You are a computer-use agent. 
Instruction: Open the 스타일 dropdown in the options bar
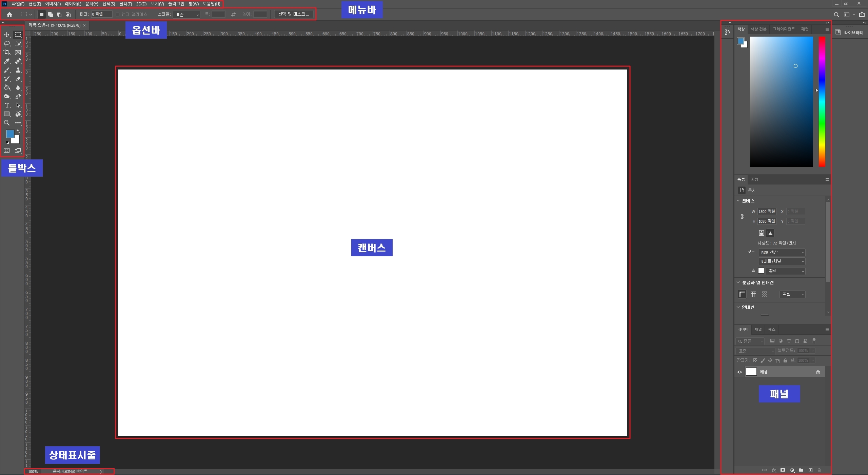pyautogui.click(x=186, y=15)
